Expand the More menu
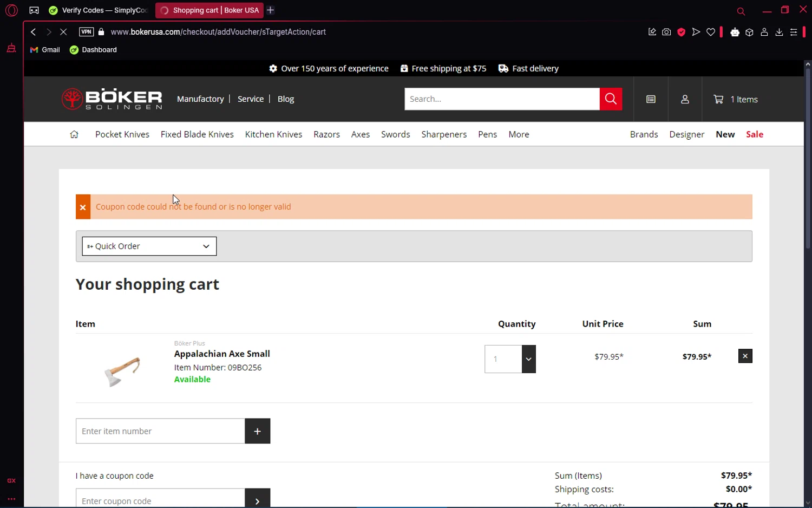 coord(519,134)
